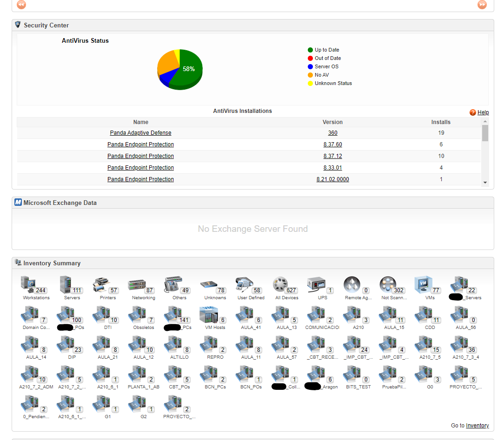Click the orange previous arrow button

pos(21,5)
